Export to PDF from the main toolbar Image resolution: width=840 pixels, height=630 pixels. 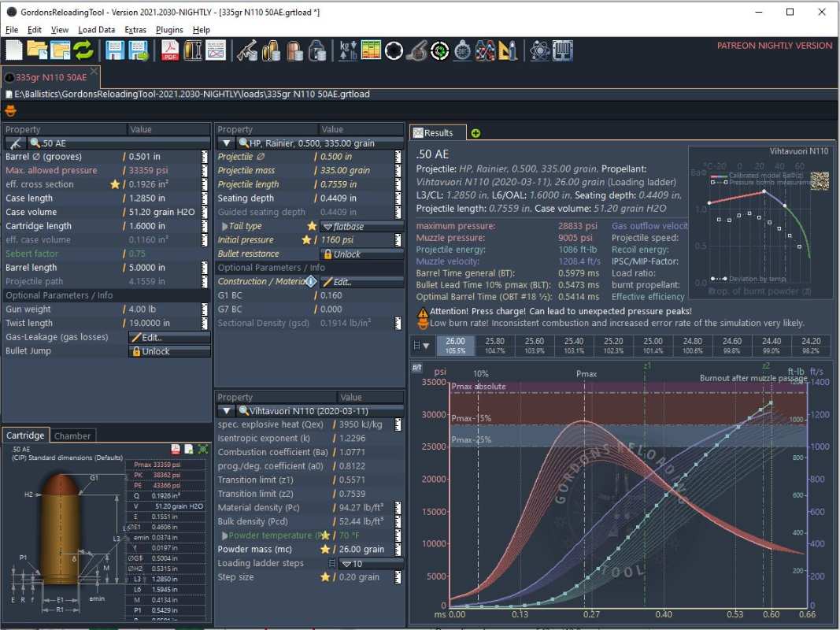pyautogui.click(x=170, y=50)
